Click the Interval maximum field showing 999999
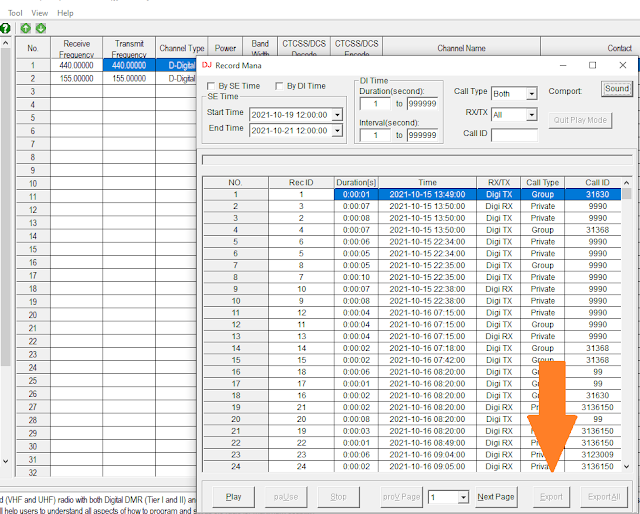The image size is (640, 514). tap(422, 135)
